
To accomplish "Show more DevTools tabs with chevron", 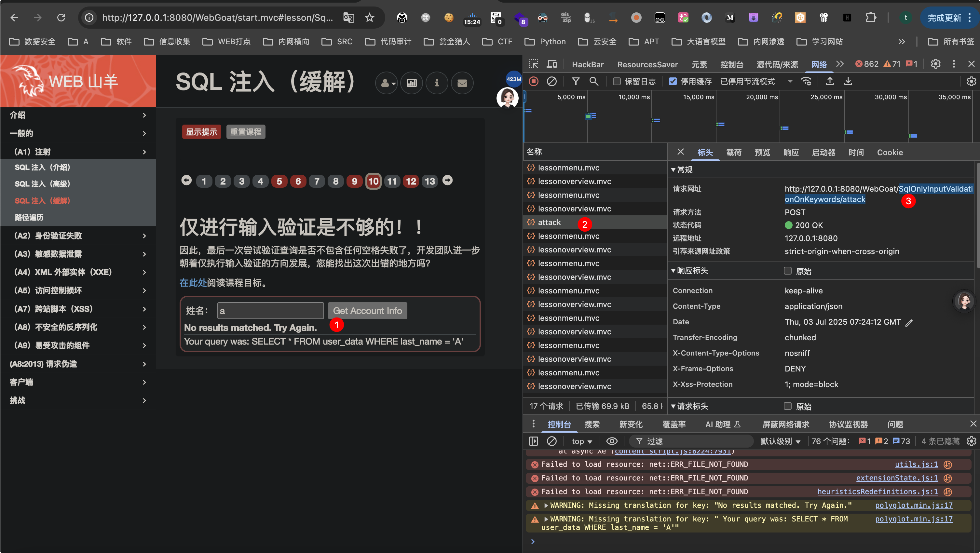I will [x=840, y=64].
